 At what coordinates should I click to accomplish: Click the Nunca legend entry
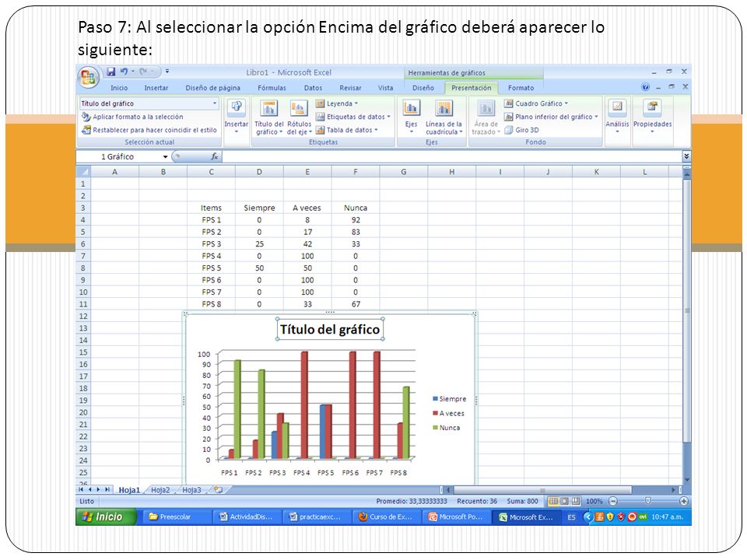[x=447, y=427]
